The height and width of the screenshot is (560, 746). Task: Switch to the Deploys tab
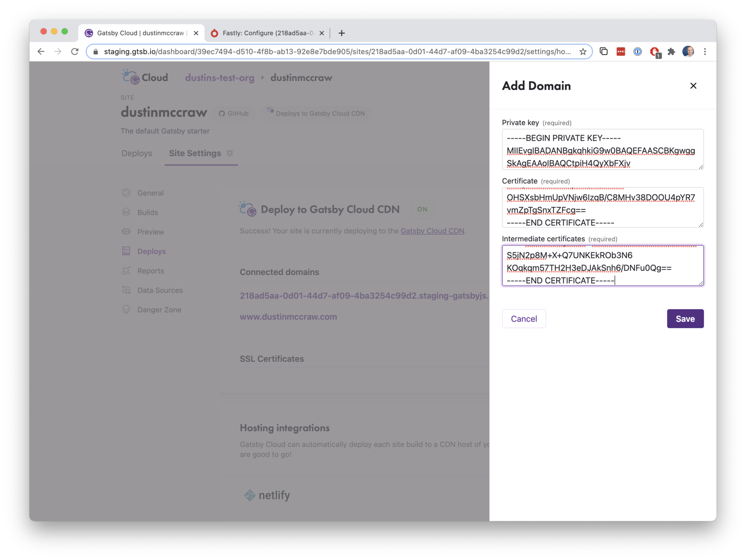136,153
